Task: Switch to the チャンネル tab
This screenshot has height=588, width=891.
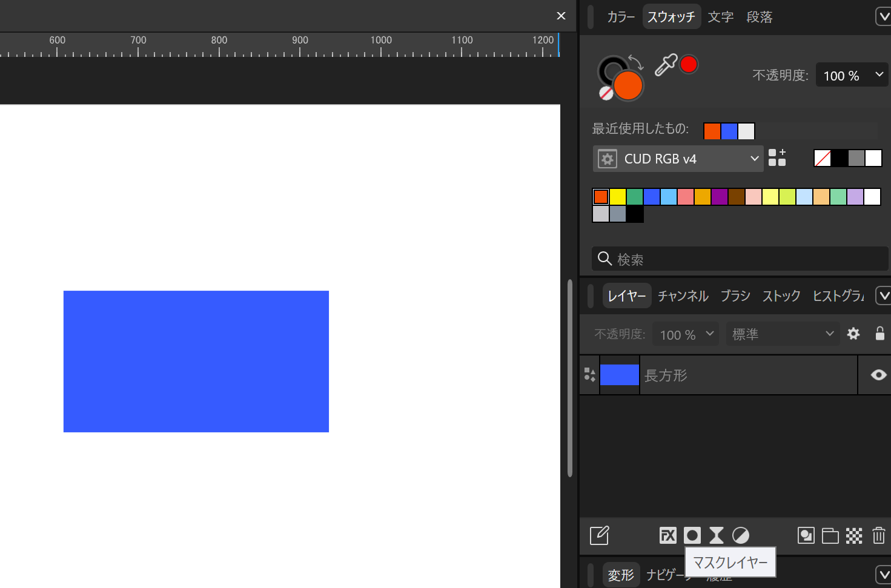Action: pos(683,296)
